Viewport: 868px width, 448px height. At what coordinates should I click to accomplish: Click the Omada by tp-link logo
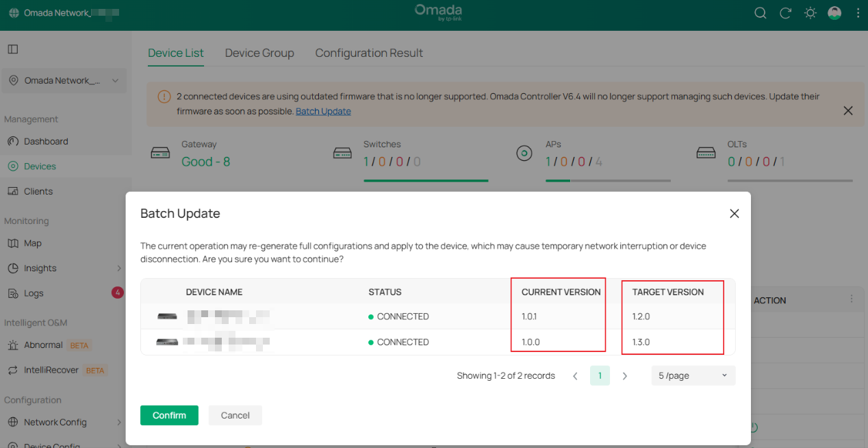pyautogui.click(x=438, y=12)
